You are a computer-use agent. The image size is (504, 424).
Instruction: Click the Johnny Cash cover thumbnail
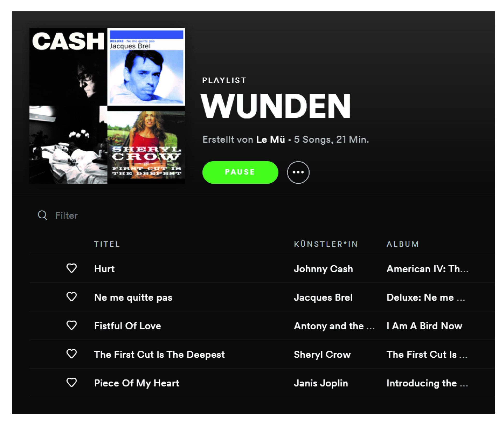click(x=68, y=67)
